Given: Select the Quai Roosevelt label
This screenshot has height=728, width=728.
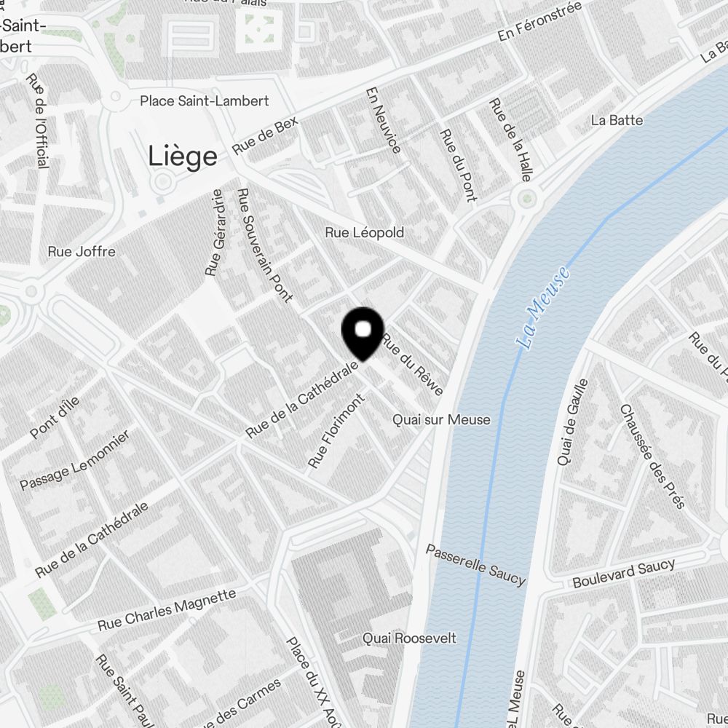Looking at the screenshot, I should pyautogui.click(x=409, y=638).
